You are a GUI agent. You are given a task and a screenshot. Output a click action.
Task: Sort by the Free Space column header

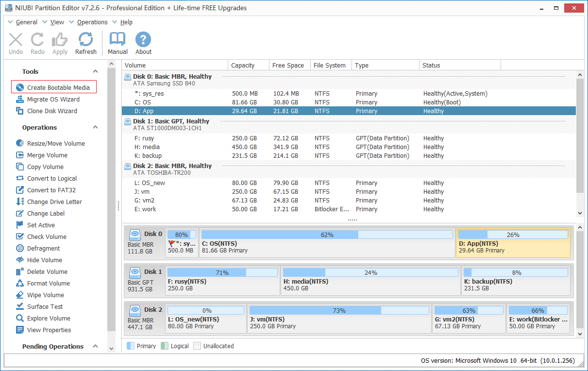click(288, 65)
